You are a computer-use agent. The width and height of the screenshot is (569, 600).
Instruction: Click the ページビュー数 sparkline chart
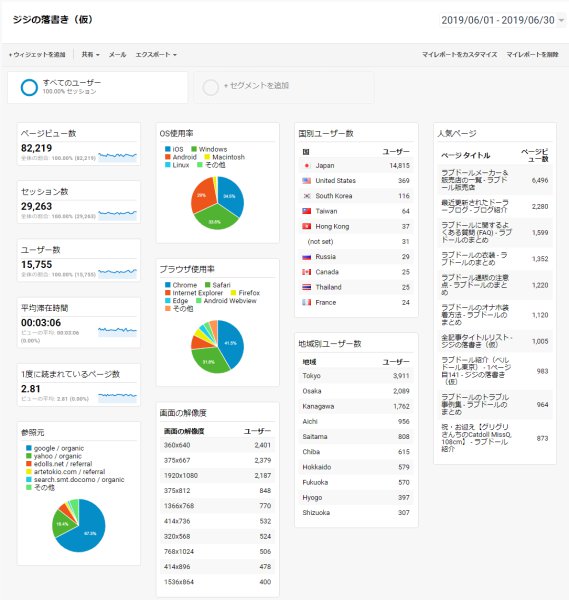tap(117, 156)
